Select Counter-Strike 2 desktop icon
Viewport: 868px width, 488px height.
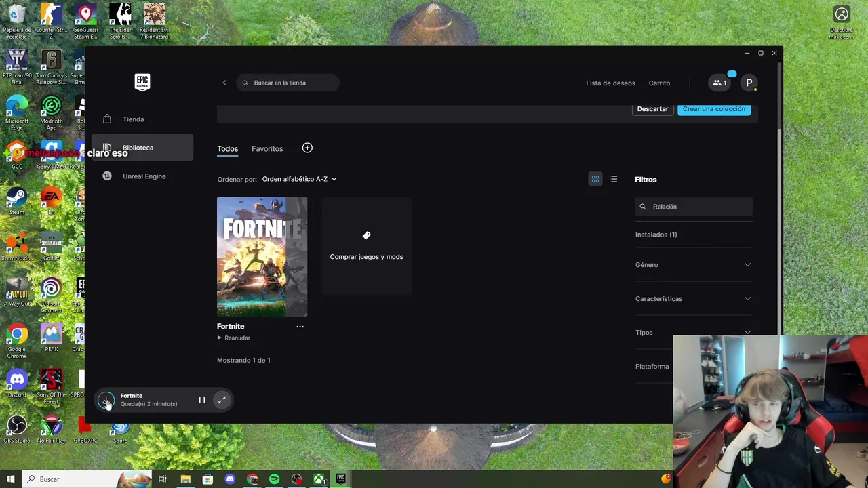(51, 22)
